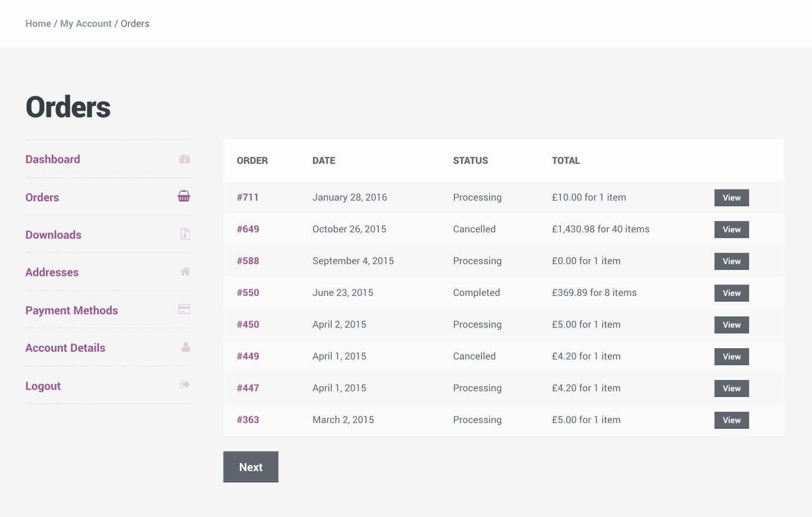This screenshot has height=517, width=812.
Task: Select Payment Methods in sidebar
Action: coord(72,311)
